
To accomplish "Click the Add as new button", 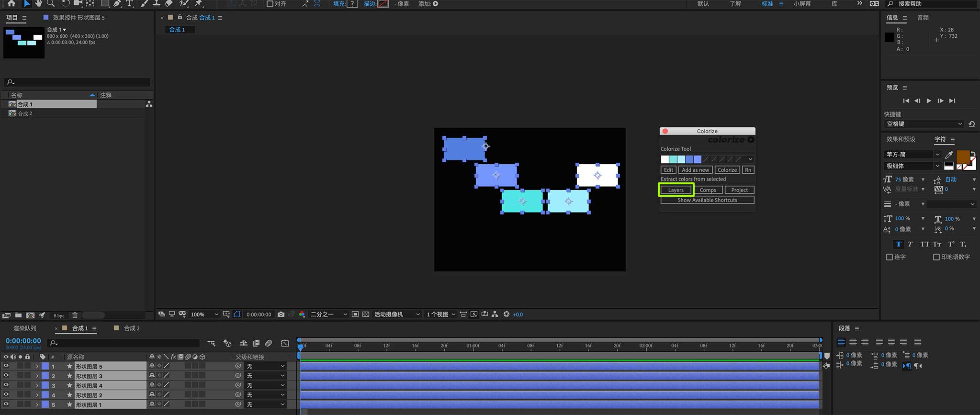I will click(x=695, y=170).
